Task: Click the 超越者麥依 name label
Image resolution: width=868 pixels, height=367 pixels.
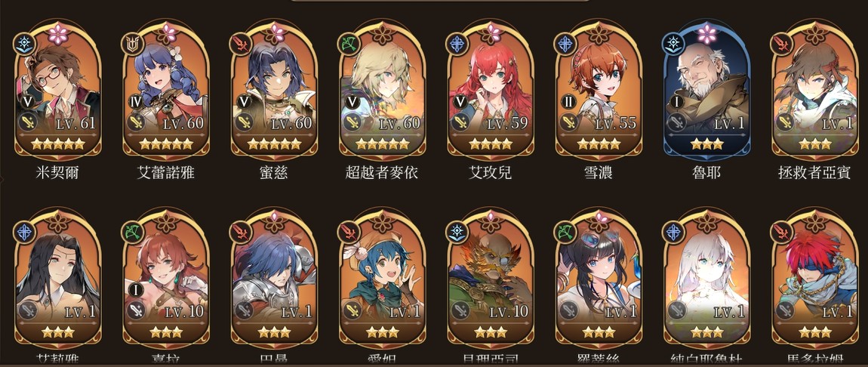Action: pos(382,173)
